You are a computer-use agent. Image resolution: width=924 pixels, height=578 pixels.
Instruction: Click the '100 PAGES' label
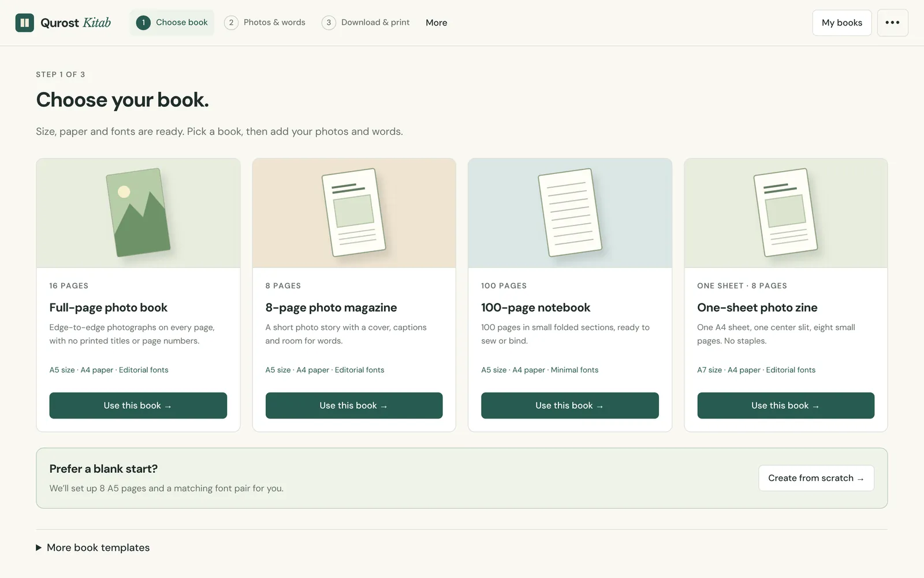tap(504, 286)
